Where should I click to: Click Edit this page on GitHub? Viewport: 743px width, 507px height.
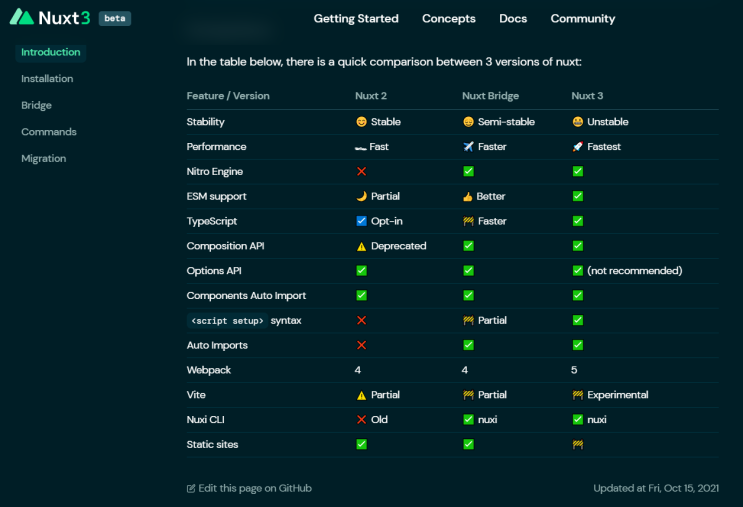255,488
